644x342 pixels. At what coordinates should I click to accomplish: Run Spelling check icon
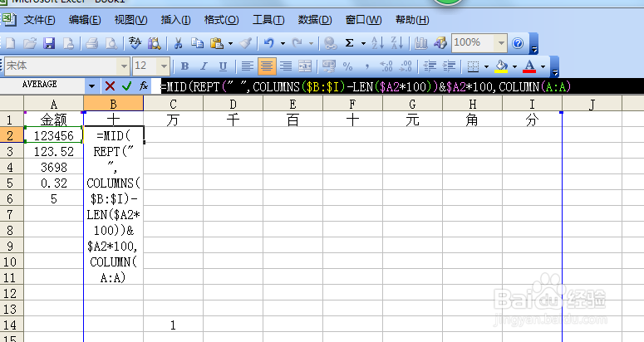(x=135, y=43)
